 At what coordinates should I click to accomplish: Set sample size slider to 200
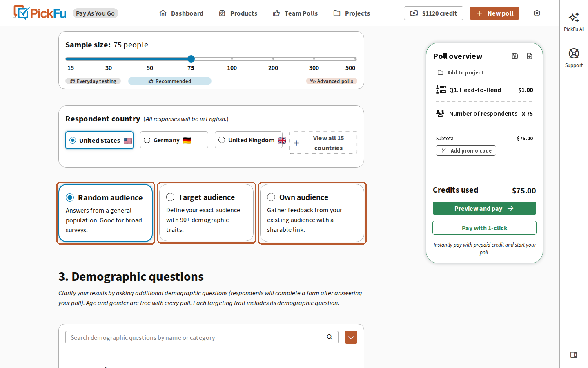click(x=273, y=59)
